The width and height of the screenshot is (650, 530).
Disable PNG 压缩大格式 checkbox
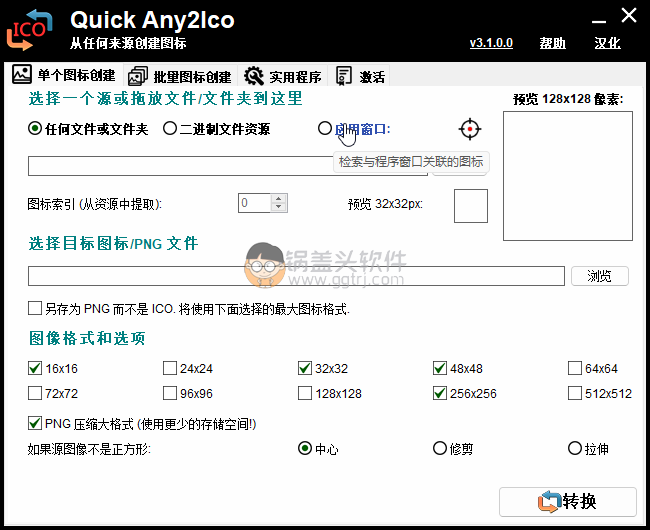click(x=35, y=424)
